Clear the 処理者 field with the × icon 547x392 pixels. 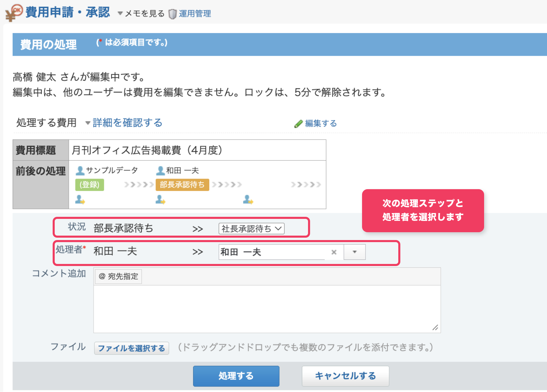pyautogui.click(x=334, y=252)
